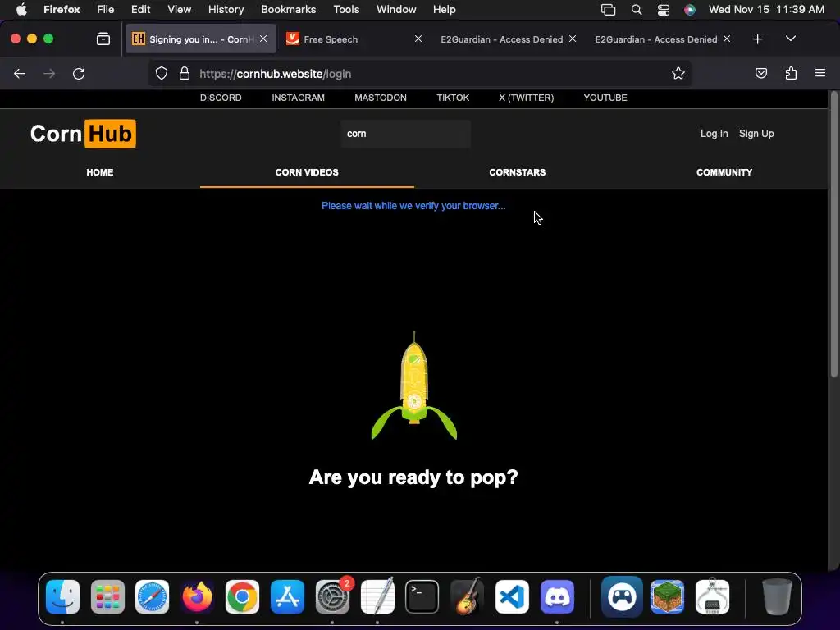Open a new tab with plus icon
This screenshot has width=840, height=630.
(x=757, y=39)
